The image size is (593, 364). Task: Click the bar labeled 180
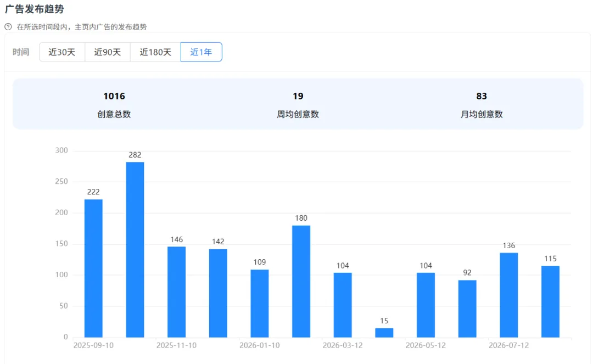click(x=301, y=282)
